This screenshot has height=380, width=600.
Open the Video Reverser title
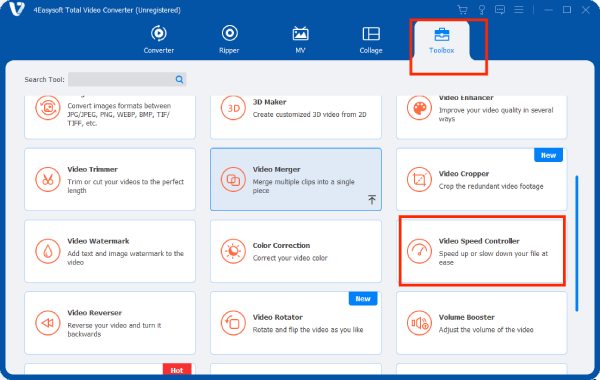click(95, 313)
